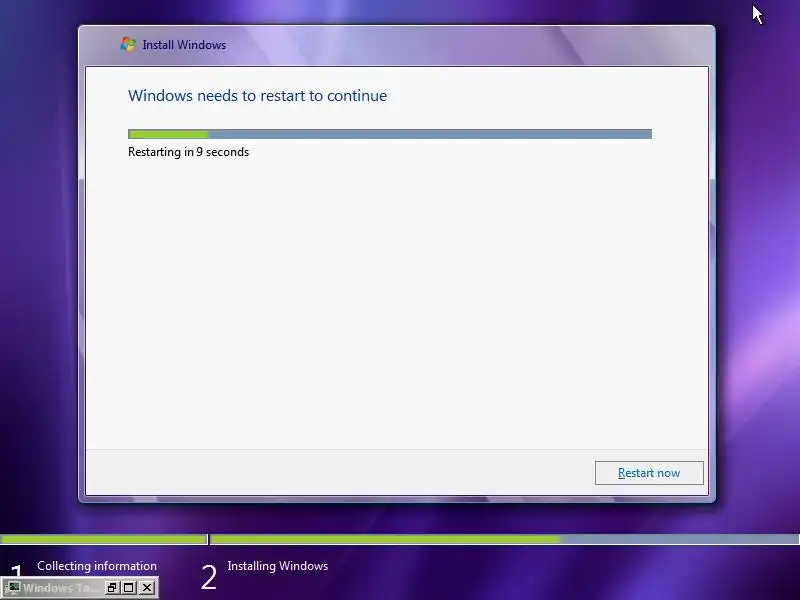Click the 'Installing Windows' step label

click(x=278, y=566)
